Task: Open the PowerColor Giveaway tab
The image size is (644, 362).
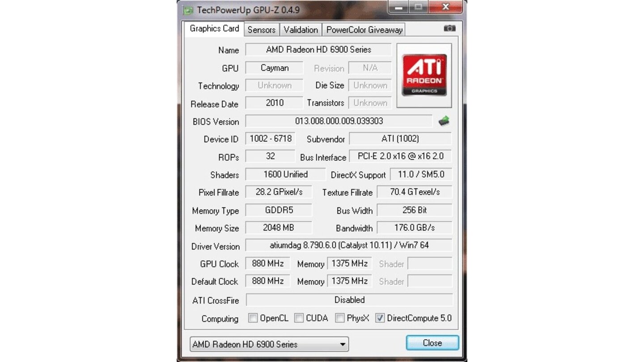Action: point(364,30)
